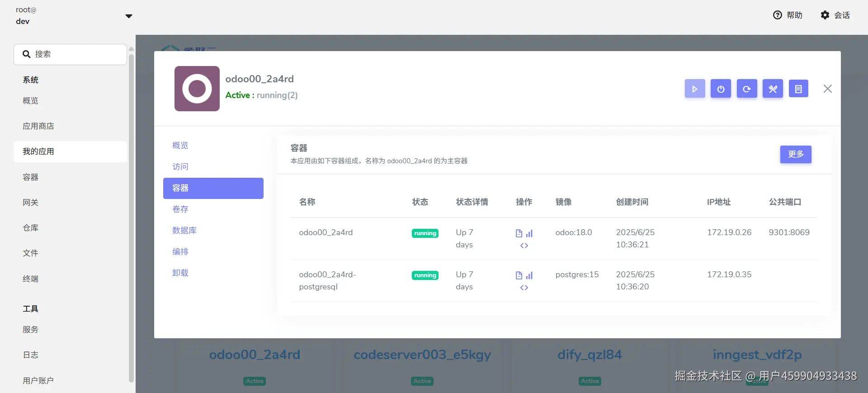Click into the 搜索 search field
868x393 pixels.
coord(70,54)
